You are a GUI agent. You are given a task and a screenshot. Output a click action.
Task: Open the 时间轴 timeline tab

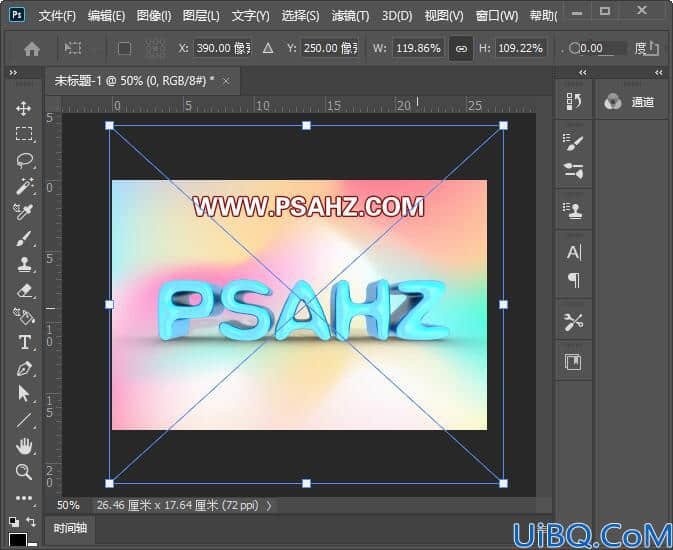click(70, 528)
